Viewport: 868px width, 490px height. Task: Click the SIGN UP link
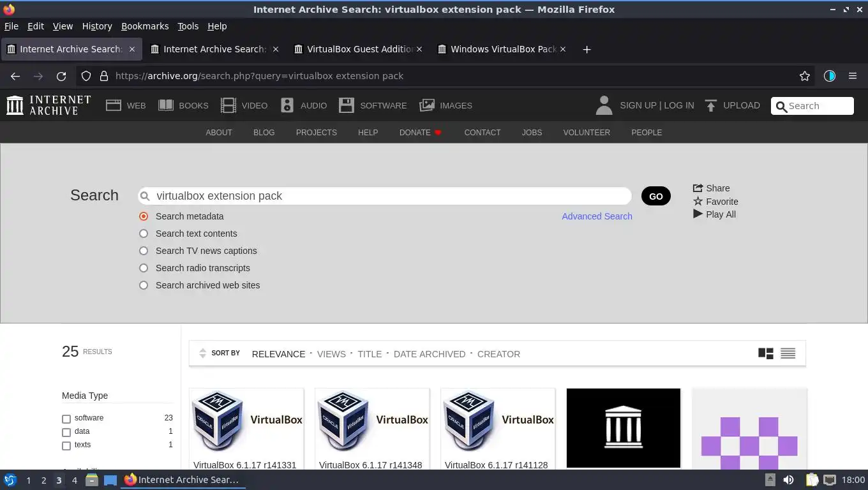coord(638,105)
